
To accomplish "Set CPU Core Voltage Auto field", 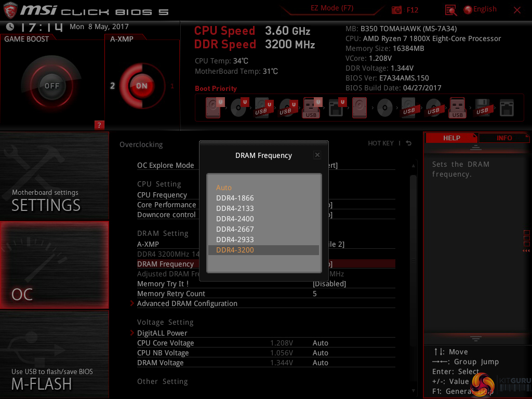I will [x=320, y=343].
